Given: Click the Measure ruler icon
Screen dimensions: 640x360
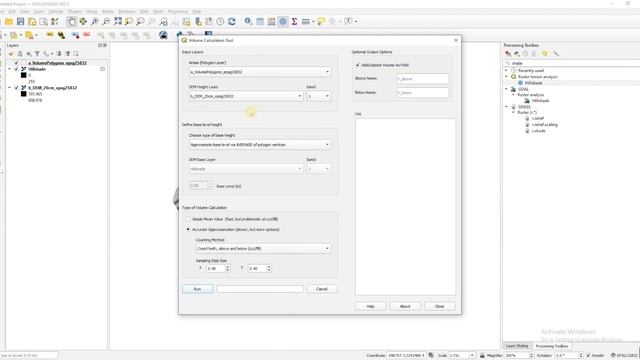Looking at the screenshot, I should (x=306, y=22).
